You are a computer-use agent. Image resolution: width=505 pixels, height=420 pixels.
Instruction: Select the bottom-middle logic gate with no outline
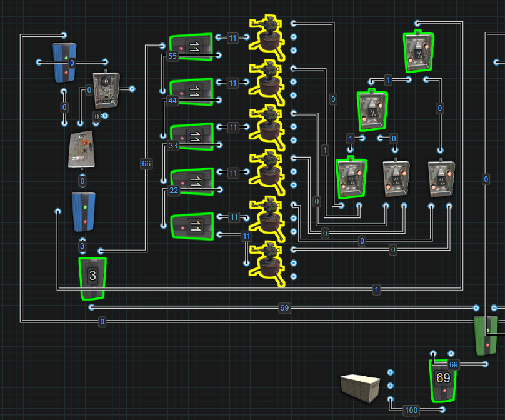[396, 177]
